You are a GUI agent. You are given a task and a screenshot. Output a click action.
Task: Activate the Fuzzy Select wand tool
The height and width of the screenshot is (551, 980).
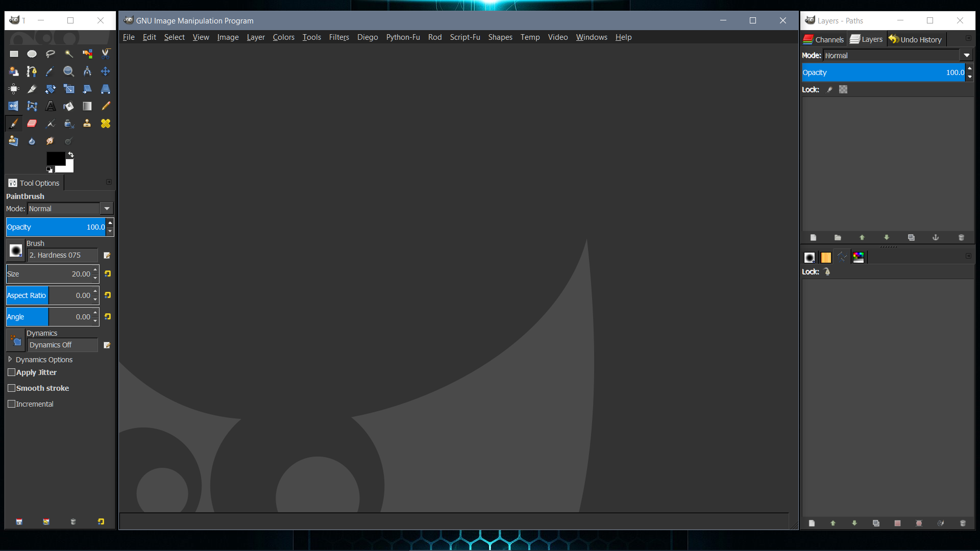pyautogui.click(x=68, y=54)
